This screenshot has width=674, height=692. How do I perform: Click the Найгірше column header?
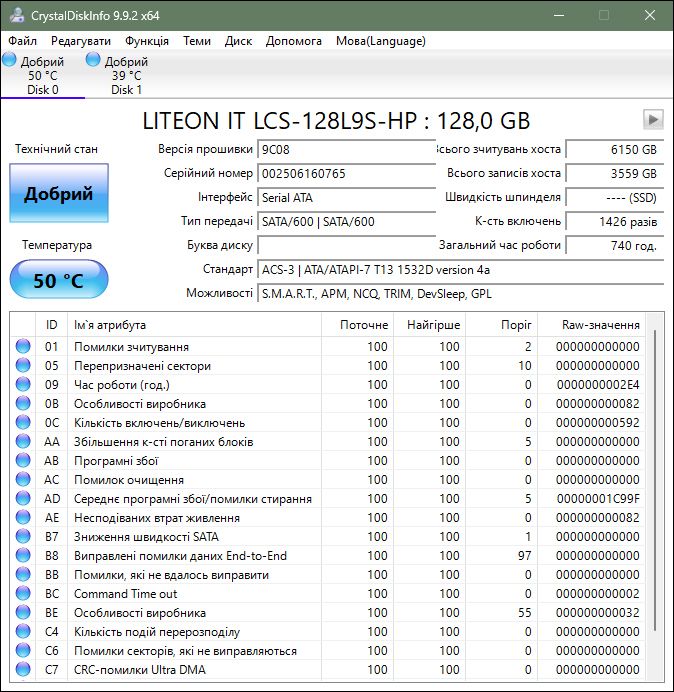(x=429, y=325)
